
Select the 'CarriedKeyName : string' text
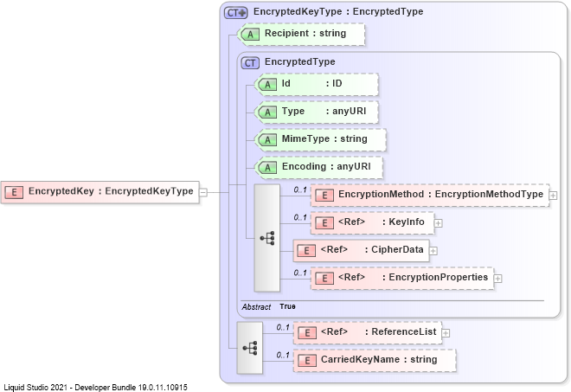379,360
